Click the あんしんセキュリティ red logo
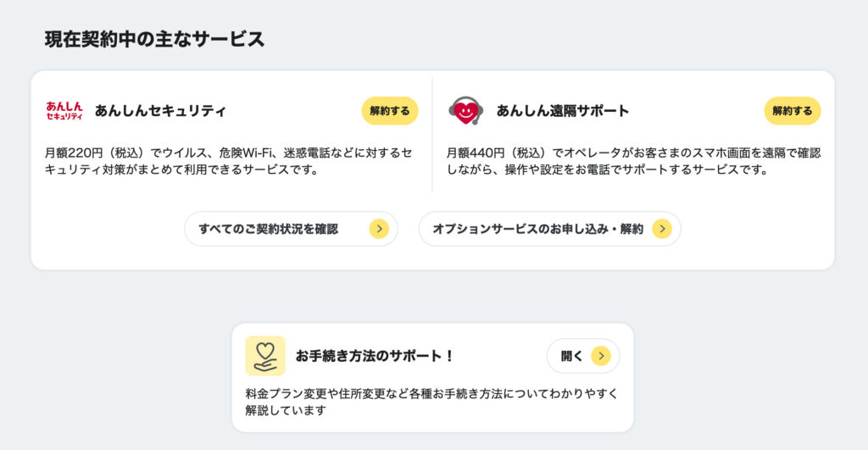 [x=64, y=110]
